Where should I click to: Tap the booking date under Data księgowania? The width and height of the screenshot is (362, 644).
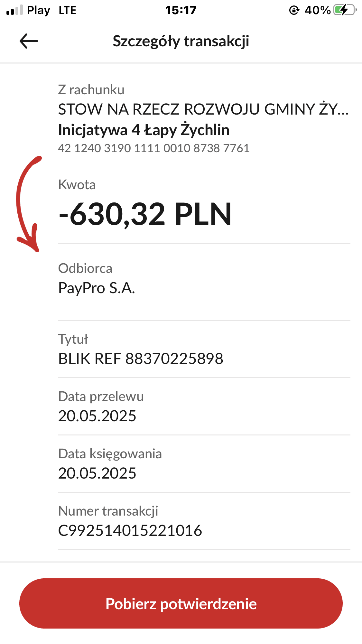[97, 473]
